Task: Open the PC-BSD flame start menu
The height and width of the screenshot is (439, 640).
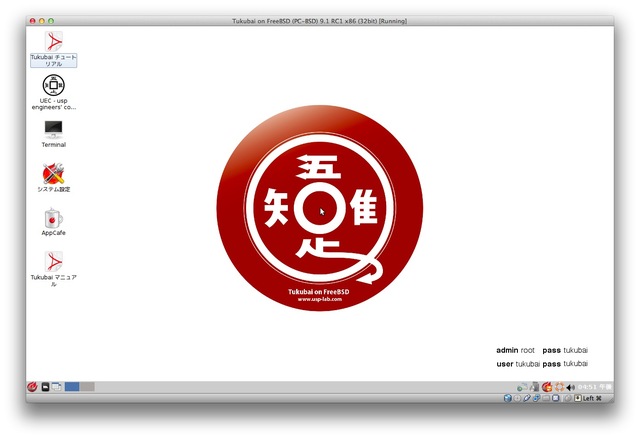Action: coord(32,386)
